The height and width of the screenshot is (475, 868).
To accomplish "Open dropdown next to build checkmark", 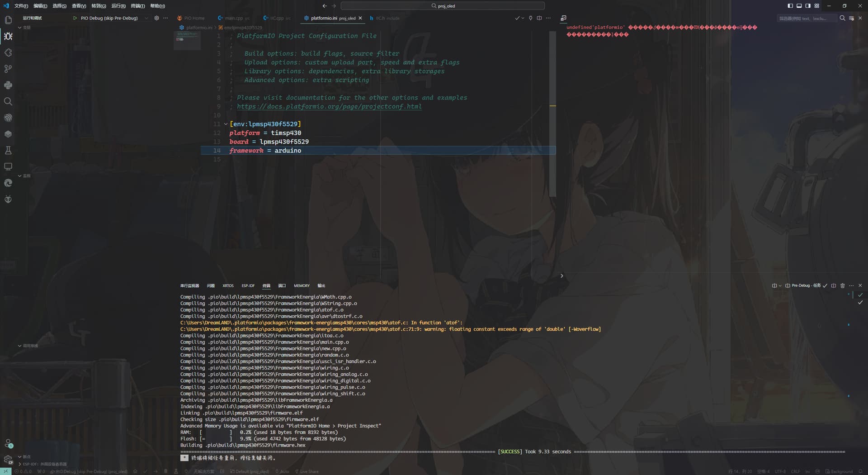I will point(523,18).
